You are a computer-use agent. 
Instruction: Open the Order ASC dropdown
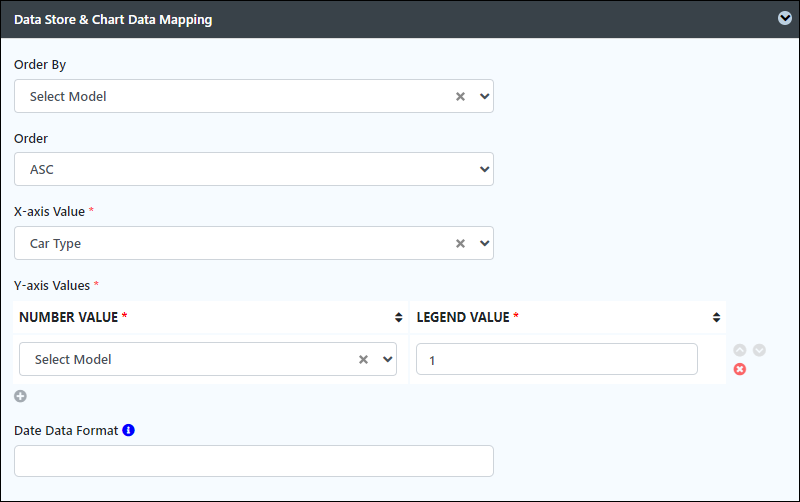pos(254,169)
